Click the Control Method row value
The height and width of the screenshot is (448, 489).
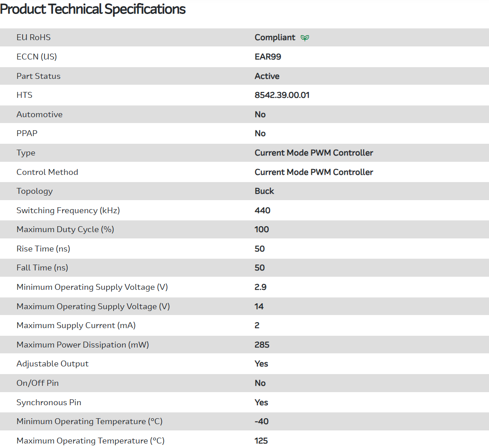(x=314, y=172)
